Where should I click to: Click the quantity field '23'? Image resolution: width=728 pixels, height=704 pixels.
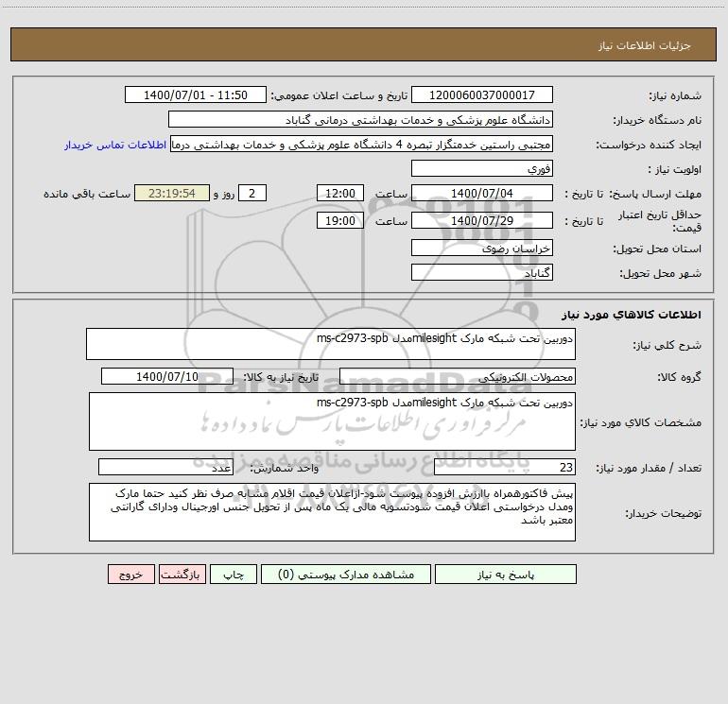[x=505, y=467]
